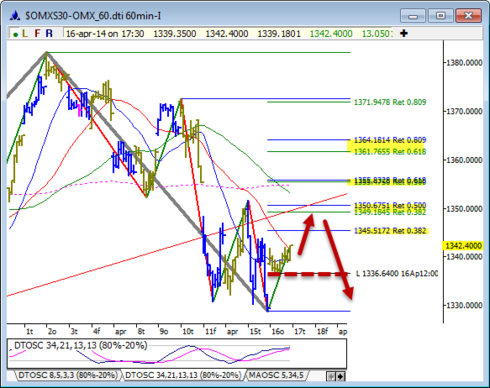
Task: Click the 1371.9478 Ret 0.809 label
Action: [390, 102]
